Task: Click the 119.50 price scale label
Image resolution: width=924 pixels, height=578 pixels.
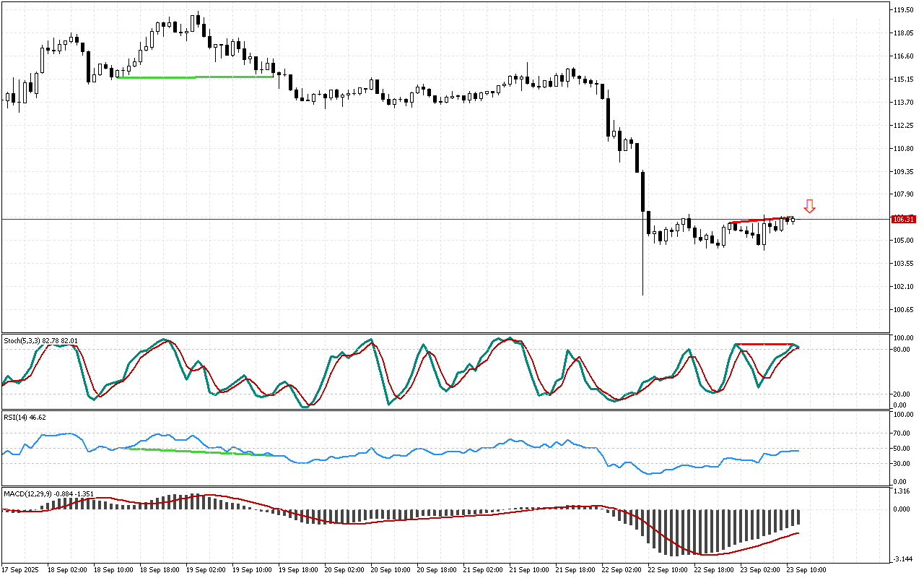Action: (904, 10)
